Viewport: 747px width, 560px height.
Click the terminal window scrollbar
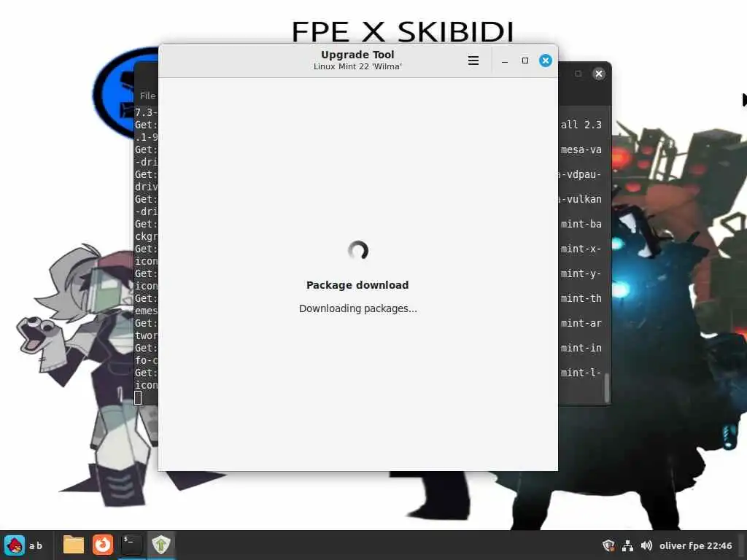[x=607, y=388]
